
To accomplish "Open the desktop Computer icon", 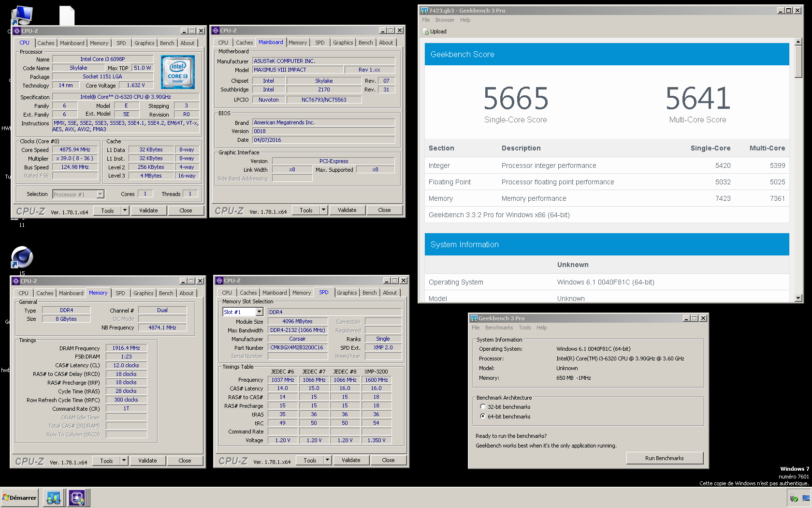I will point(21,15).
